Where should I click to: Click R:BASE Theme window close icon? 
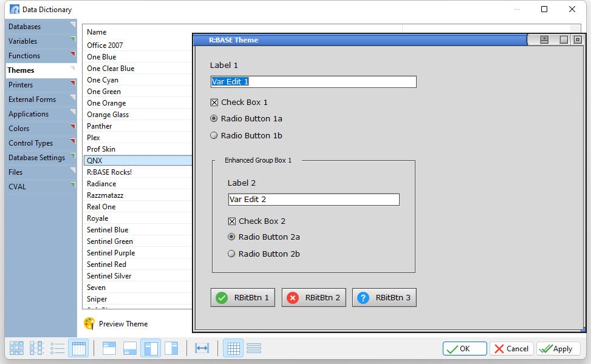[578, 39]
